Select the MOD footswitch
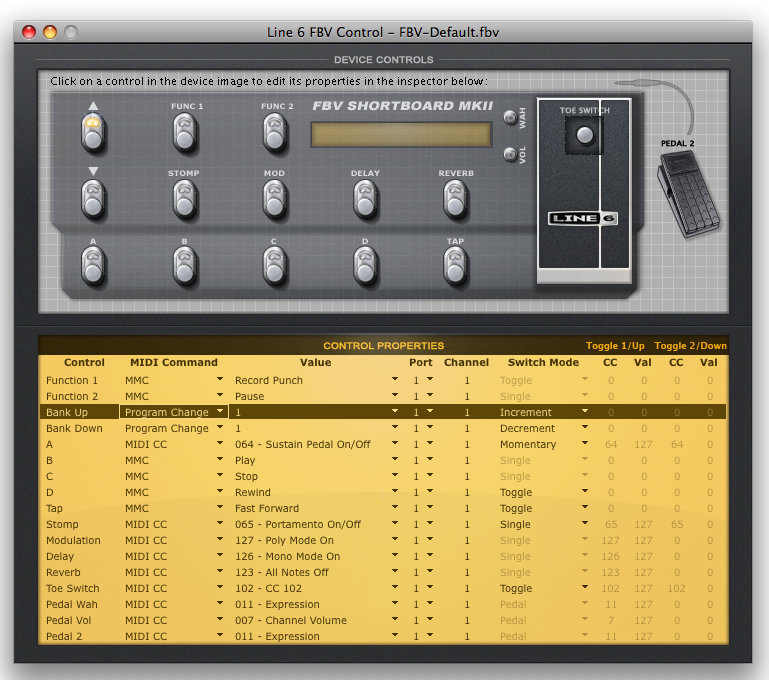Image resolution: width=769 pixels, height=680 pixels. coord(275,199)
